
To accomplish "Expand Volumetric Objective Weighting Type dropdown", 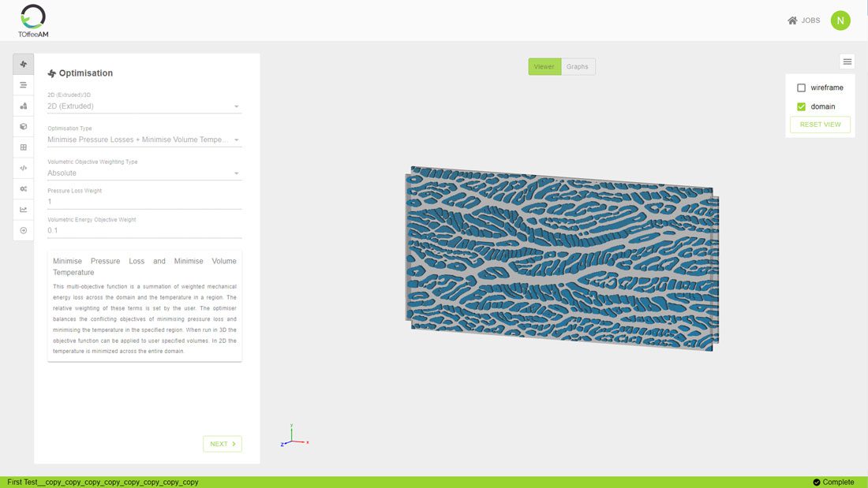I will (x=144, y=173).
